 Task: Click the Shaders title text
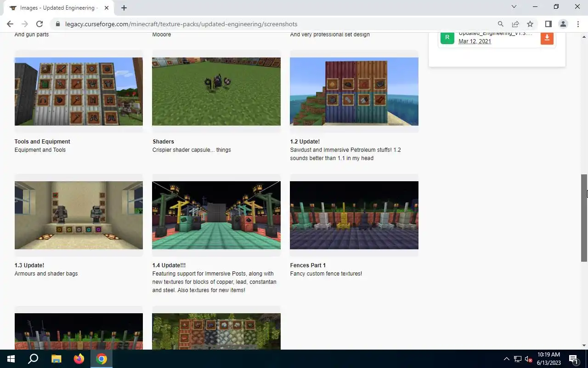[163, 142]
